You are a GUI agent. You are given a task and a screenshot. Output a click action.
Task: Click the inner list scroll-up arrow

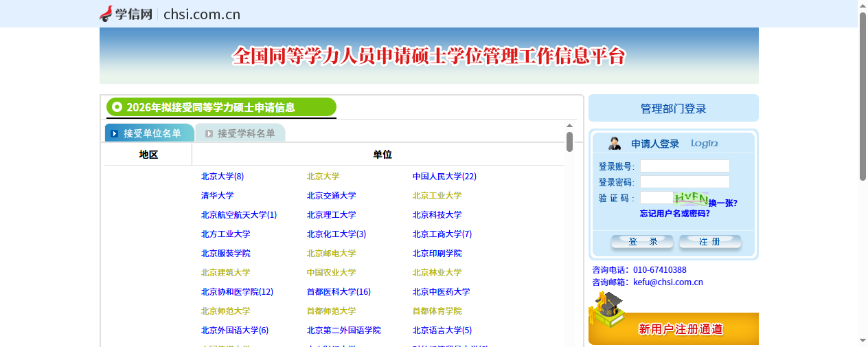point(569,126)
